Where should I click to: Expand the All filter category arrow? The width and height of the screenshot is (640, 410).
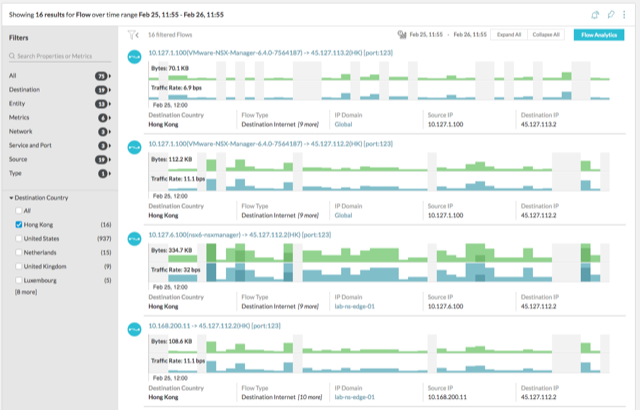coord(110,76)
